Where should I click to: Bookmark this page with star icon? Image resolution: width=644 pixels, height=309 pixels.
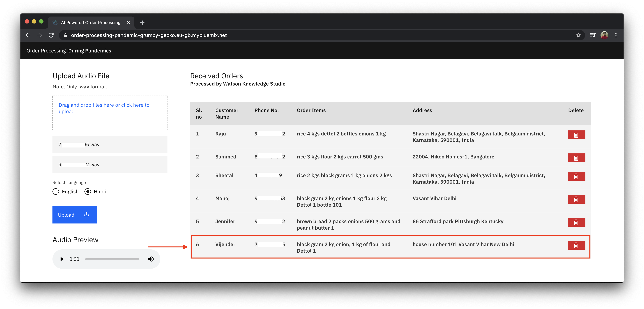coord(578,35)
